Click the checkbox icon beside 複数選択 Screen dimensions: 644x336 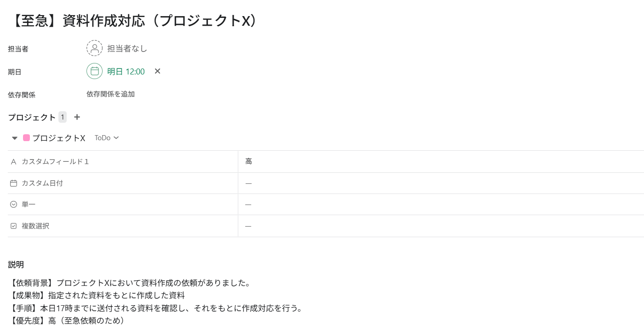point(13,226)
